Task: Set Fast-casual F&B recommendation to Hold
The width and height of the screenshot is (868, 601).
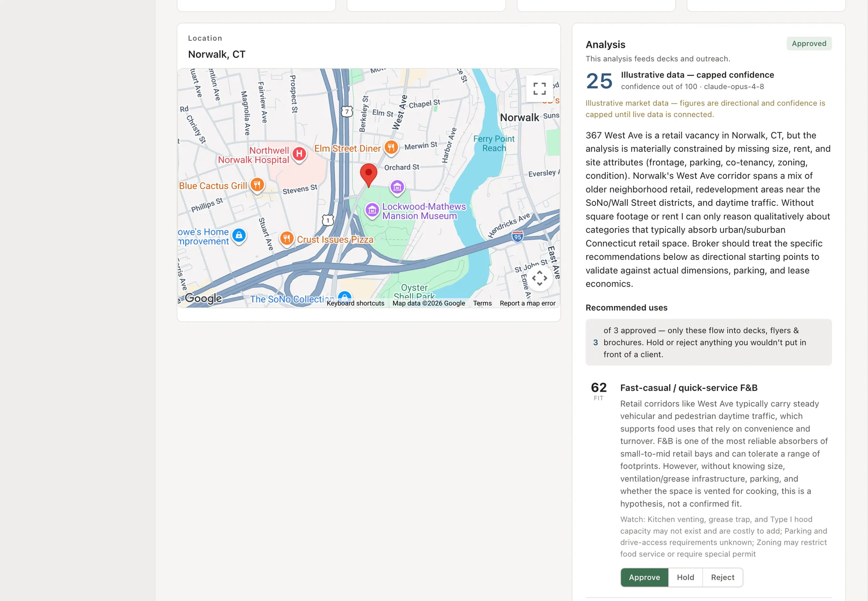Action: (685, 577)
